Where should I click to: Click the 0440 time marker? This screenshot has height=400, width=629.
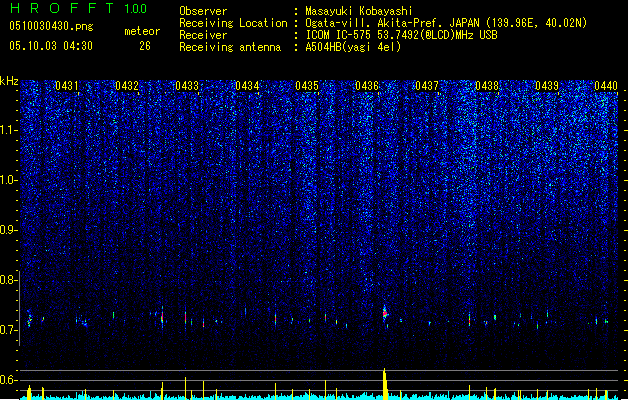(606, 86)
